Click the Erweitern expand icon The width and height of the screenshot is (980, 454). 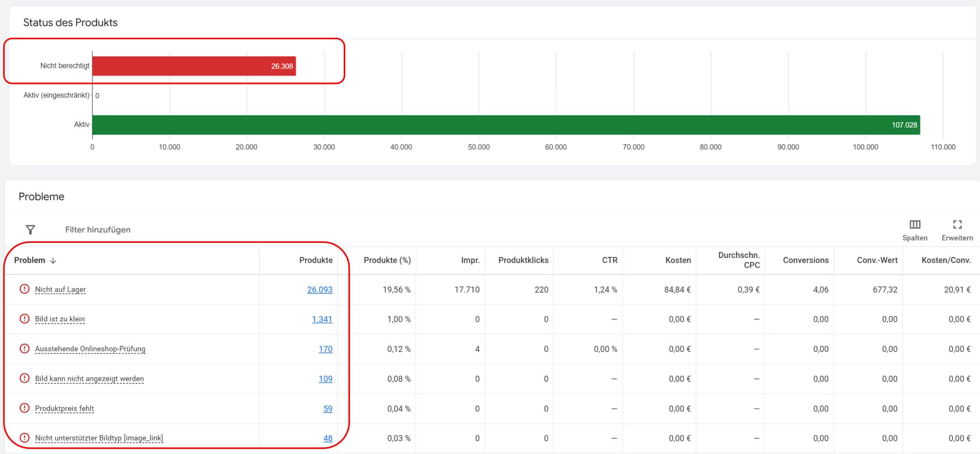coord(957,225)
